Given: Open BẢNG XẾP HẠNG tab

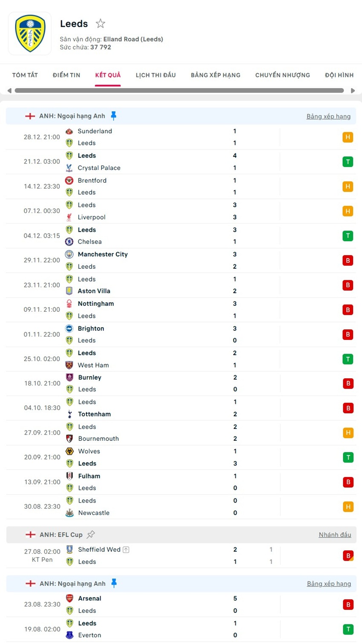Looking at the screenshot, I should pos(215,75).
